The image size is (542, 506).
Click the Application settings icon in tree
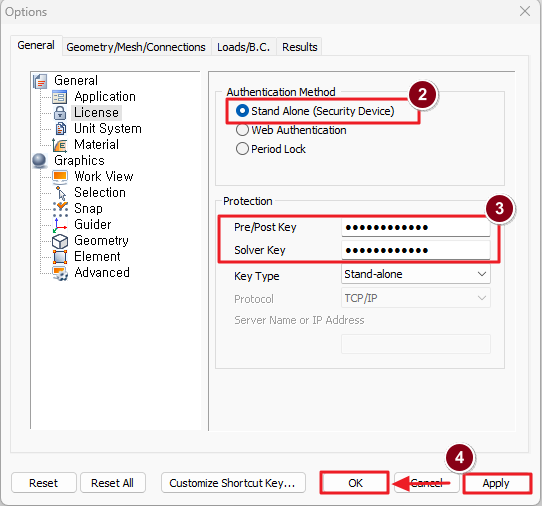[60, 97]
